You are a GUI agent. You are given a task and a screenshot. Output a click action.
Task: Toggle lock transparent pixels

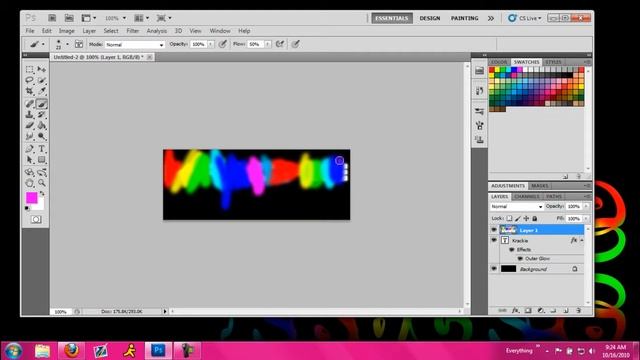pos(509,218)
